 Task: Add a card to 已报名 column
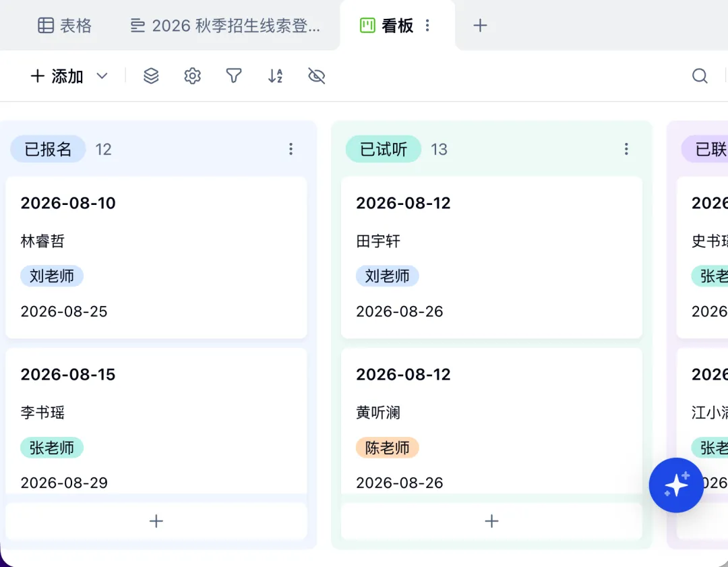[x=156, y=521]
